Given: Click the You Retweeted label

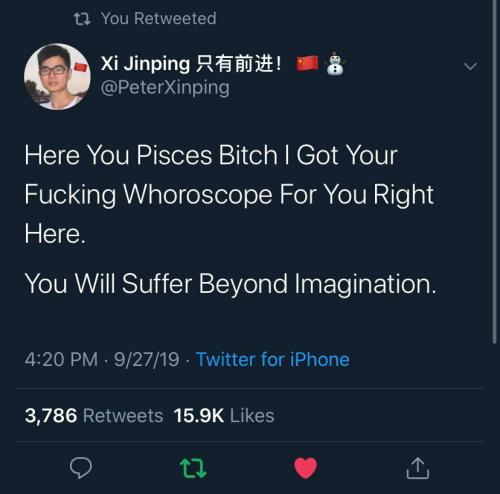Looking at the screenshot, I should coord(159,18).
